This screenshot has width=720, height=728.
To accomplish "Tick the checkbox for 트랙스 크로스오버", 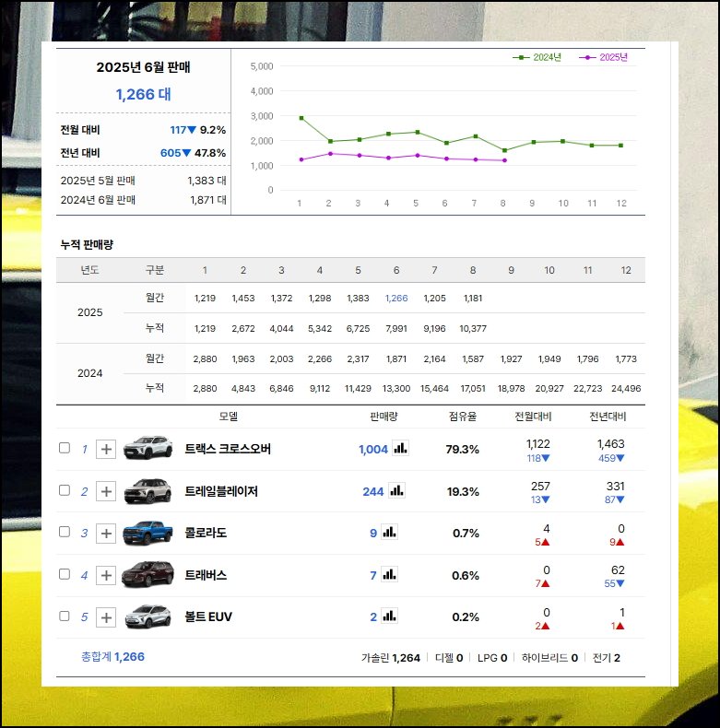I will coord(65,448).
